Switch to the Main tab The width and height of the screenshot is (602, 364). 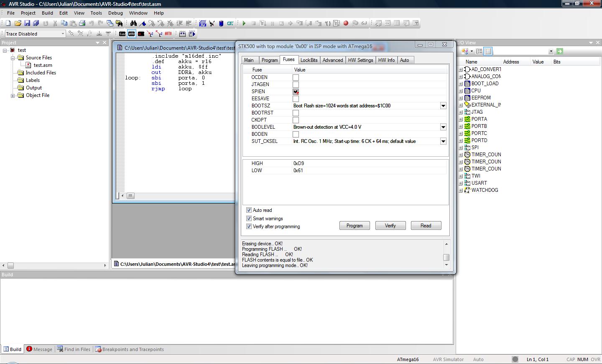point(249,60)
